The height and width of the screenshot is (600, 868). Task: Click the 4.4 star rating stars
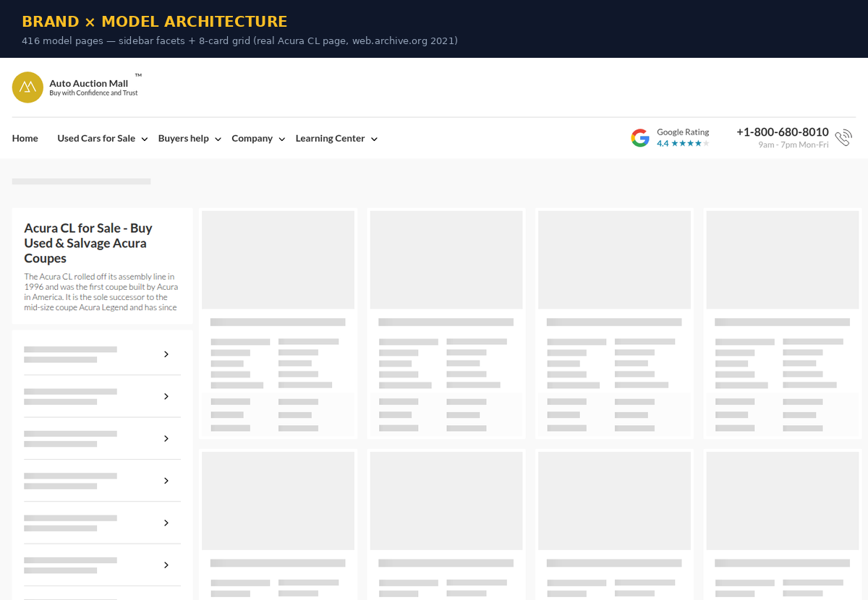pyautogui.click(x=690, y=144)
